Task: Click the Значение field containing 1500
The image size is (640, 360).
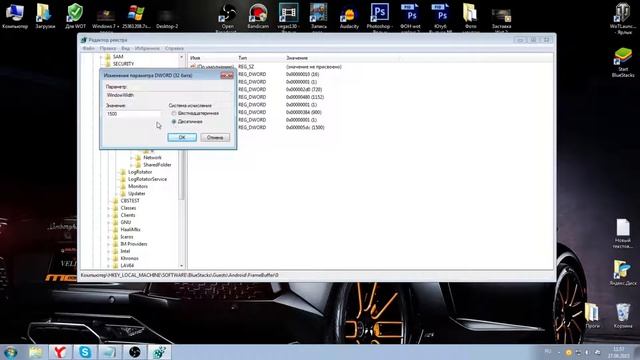Action: pos(133,114)
